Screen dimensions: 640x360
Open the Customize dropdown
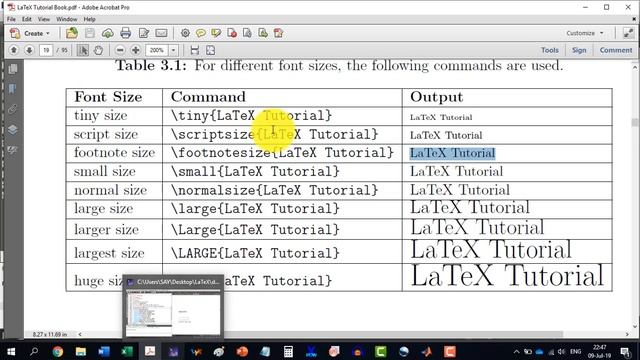click(584, 33)
